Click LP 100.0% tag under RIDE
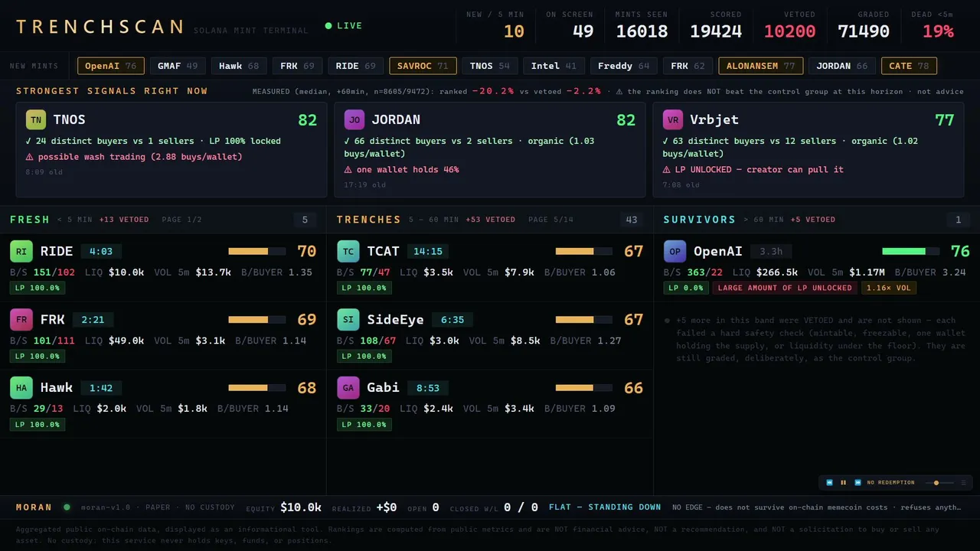The height and width of the screenshot is (551, 980). (x=38, y=288)
